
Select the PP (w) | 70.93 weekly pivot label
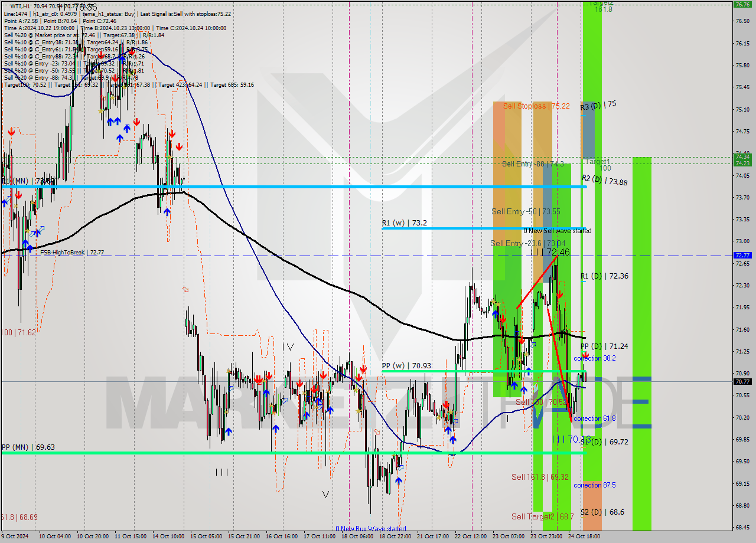tap(406, 366)
